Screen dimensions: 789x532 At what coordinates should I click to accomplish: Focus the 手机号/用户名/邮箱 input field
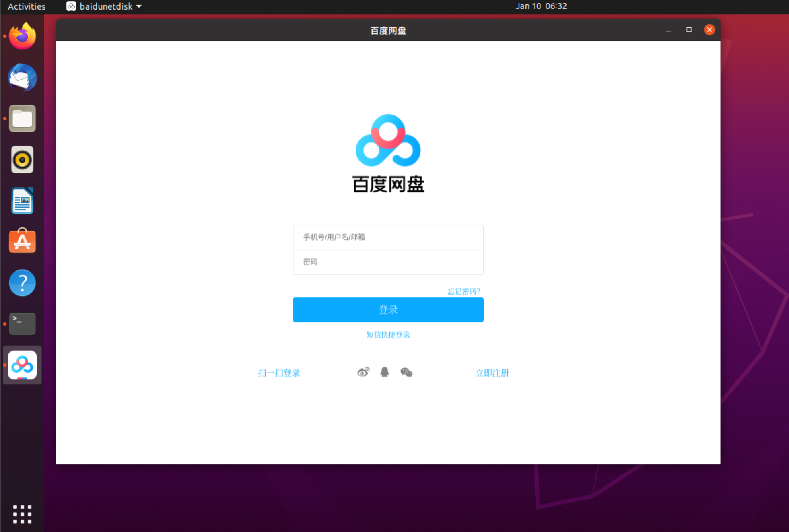388,237
